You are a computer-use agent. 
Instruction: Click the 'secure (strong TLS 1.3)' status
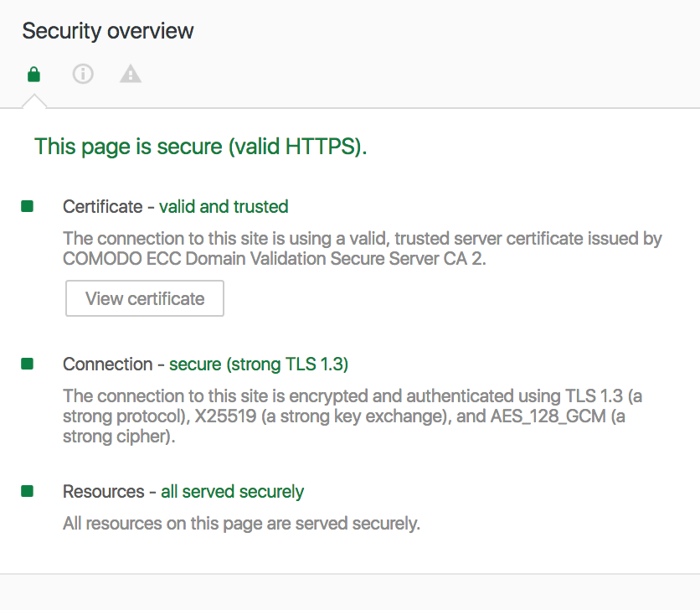coord(259,364)
